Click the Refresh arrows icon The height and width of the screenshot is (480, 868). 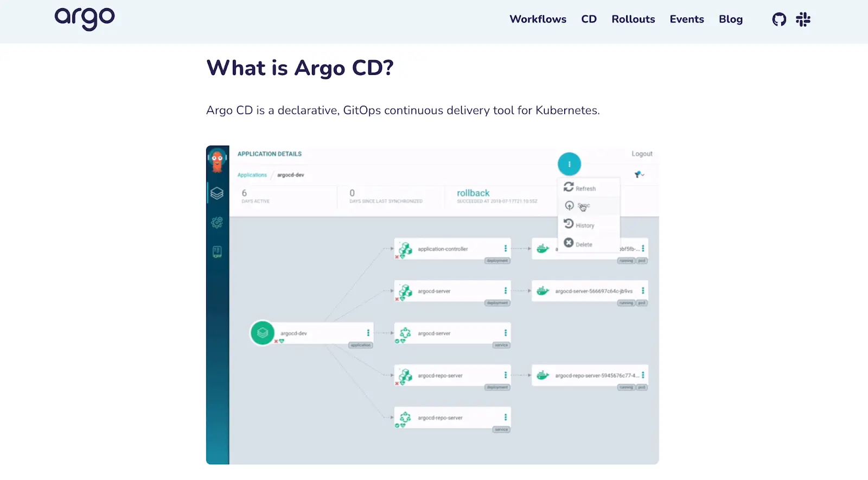point(569,187)
